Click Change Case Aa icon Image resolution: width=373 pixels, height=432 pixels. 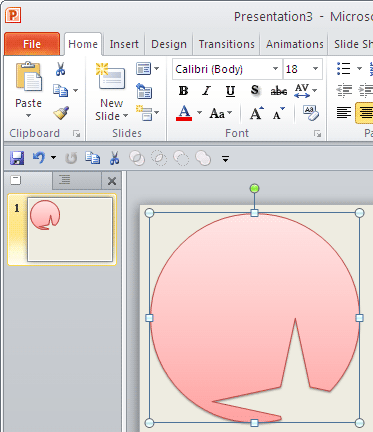(217, 114)
